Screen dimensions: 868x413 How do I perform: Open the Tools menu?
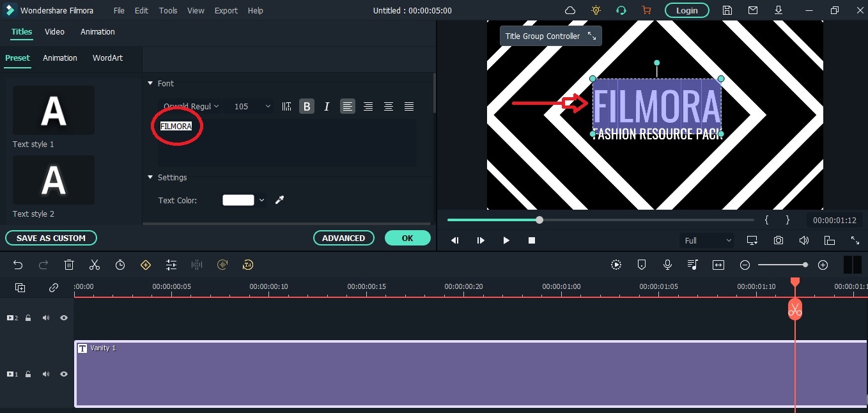(x=168, y=11)
